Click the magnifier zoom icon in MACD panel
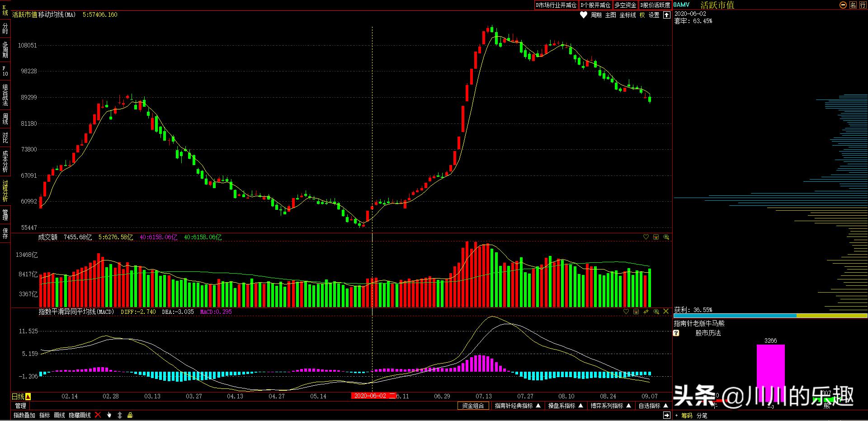The height and width of the screenshot is (421, 868). click(x=656, y=312)
